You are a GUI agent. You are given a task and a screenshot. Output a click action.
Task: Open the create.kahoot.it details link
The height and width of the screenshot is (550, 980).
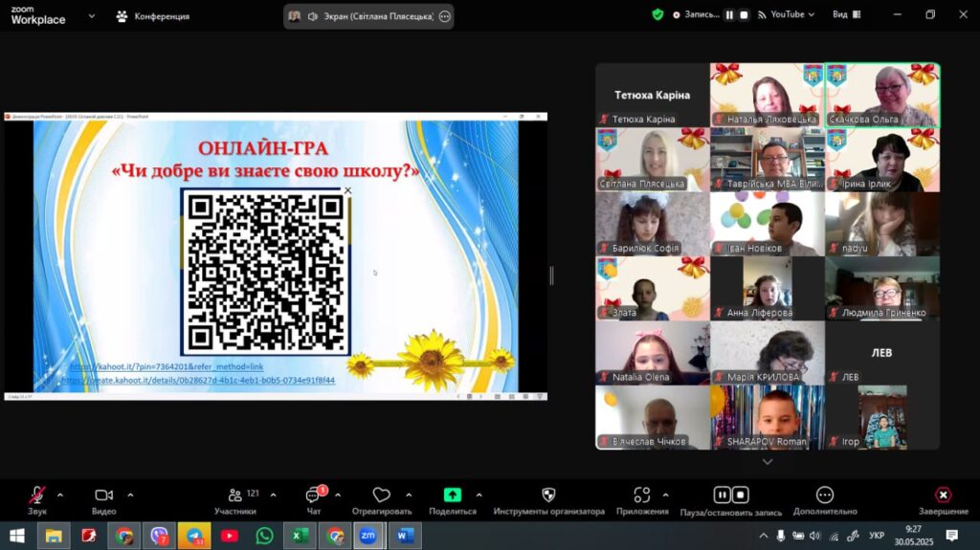pos(198,380)
